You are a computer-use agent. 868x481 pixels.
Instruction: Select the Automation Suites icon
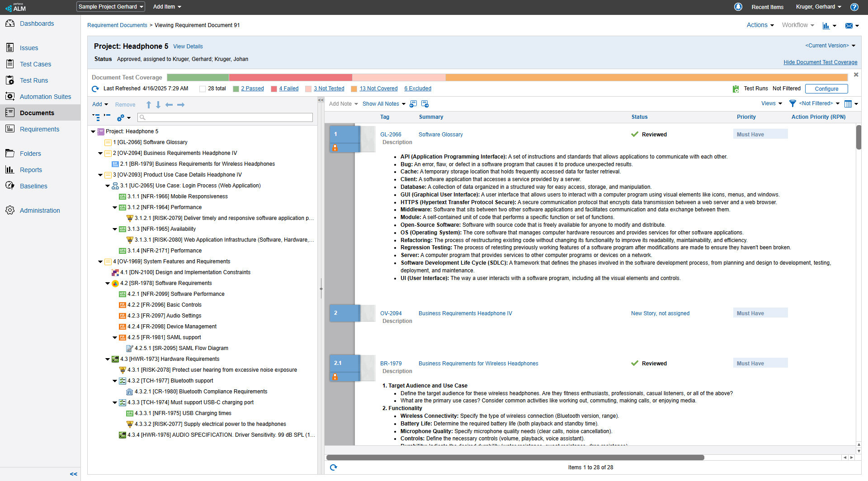[10, 96]
